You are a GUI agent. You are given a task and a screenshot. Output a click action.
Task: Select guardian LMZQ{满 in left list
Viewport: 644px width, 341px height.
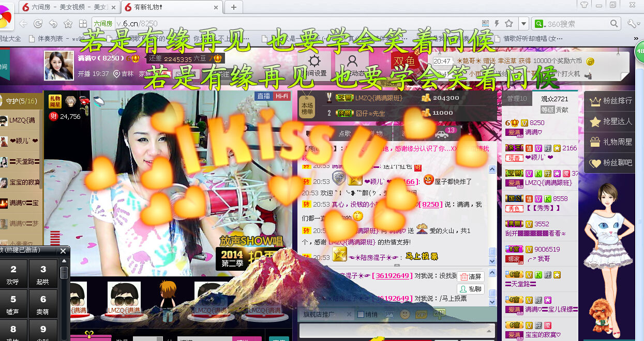(21, 120)
